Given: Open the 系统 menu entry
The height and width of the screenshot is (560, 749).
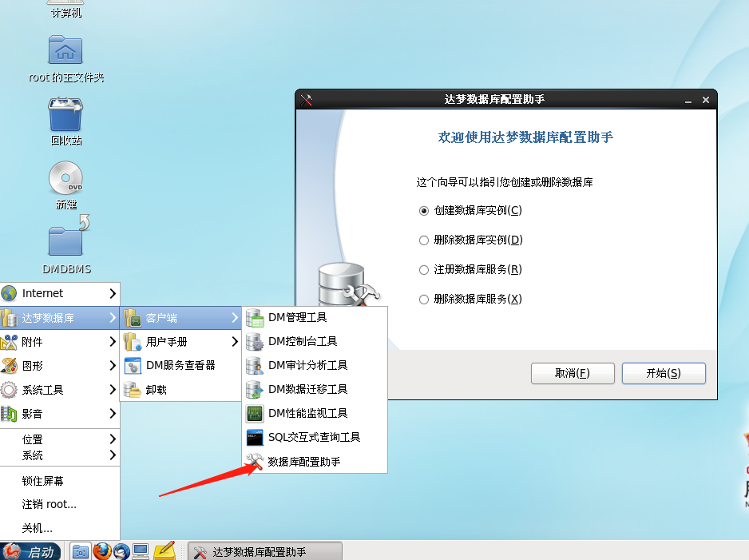Looking at the screenshot, I should click(60, 455).
